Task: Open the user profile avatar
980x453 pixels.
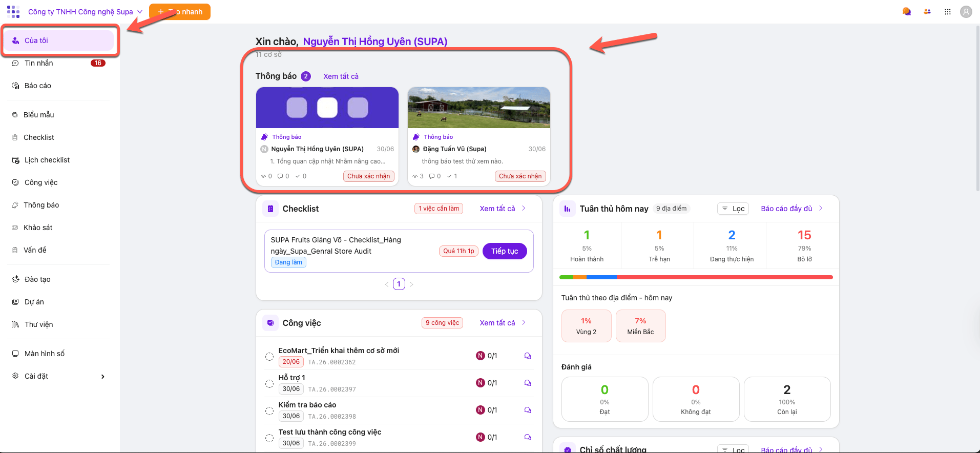Action: [x=966, y=12]
